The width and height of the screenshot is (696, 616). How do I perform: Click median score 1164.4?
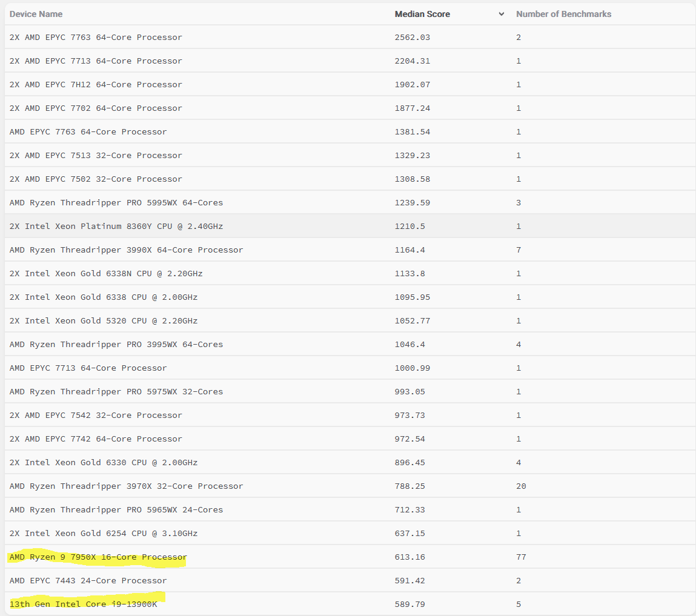point(409,250)
